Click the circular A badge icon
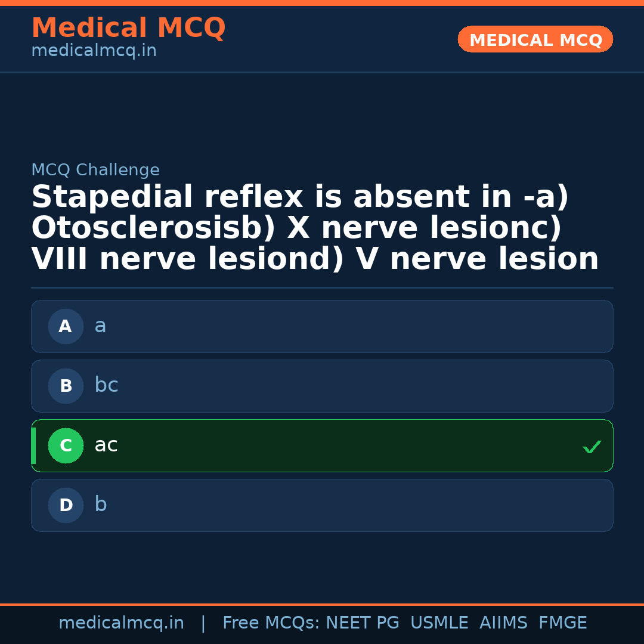This screenshot has height=644, width=644. [x=66, y=326]
